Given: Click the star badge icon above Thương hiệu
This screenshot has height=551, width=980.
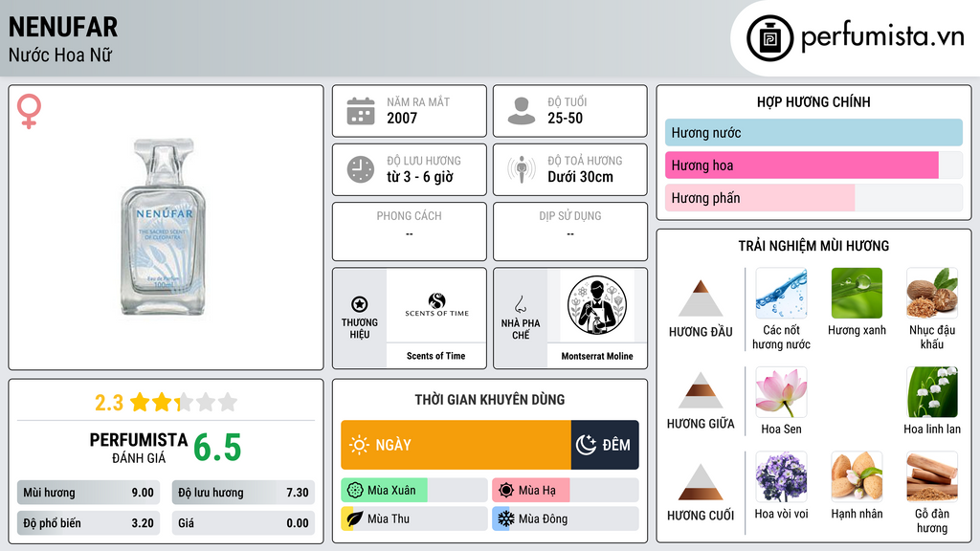Looking at the screenshot, I should pos(360,304).
